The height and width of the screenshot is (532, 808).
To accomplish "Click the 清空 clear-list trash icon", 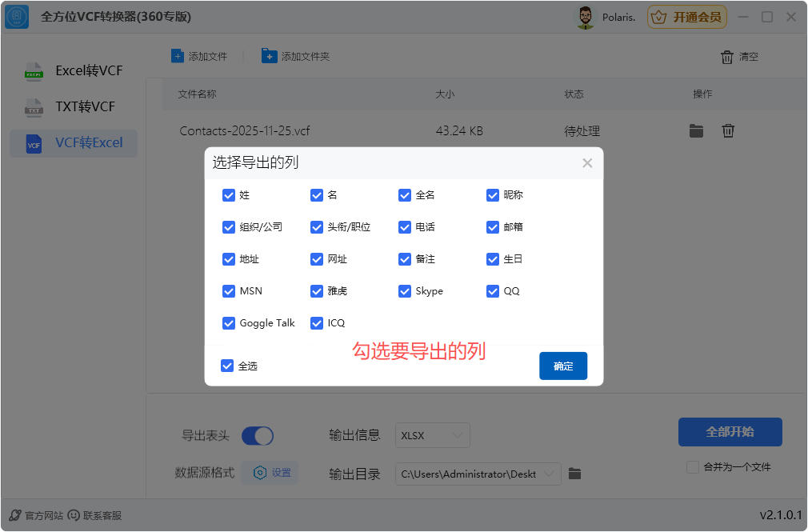I will (726, 56).
